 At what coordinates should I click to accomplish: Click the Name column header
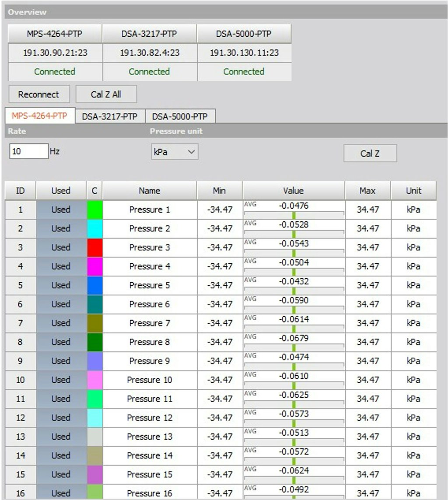150,191
